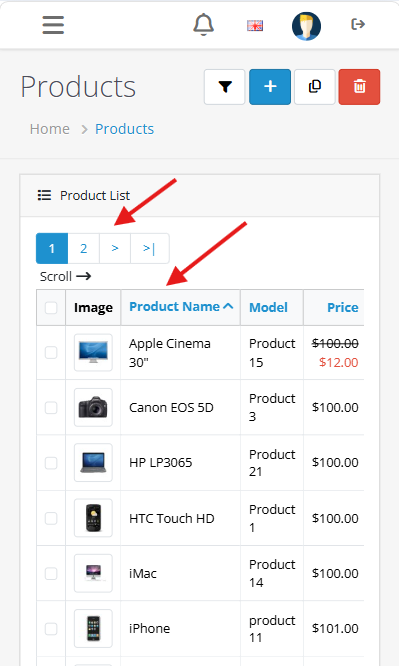This screenshot has height=666, width=399.
Task: Jump to the last page
Action: [150, 248]
